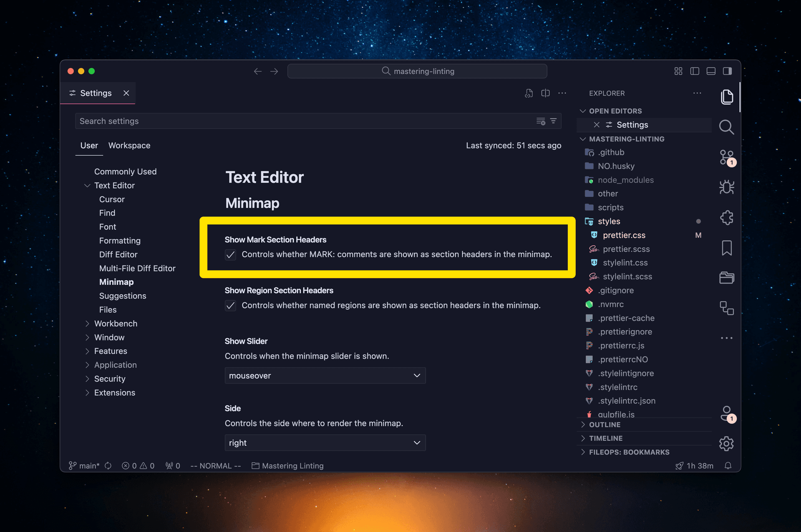Uncheck Show Mark Section Headers
801x532 pixels.
tap(230, 255)
